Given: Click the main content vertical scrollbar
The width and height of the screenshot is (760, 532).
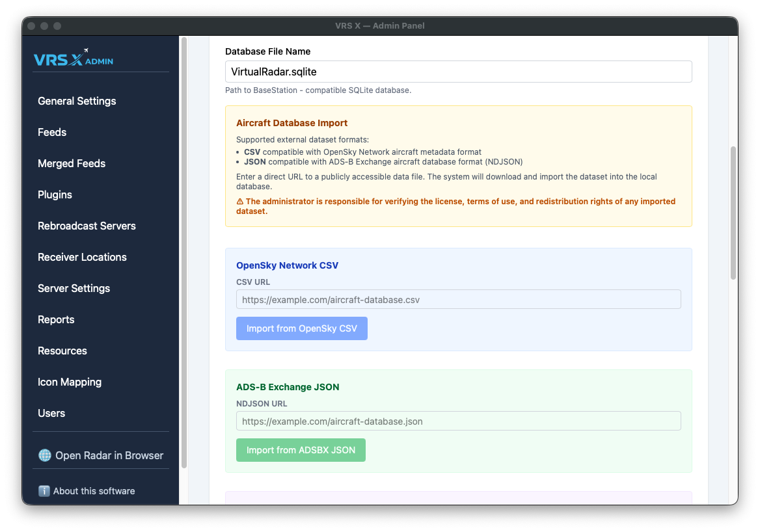Looking at the screenshot, I should click(733, 213).
